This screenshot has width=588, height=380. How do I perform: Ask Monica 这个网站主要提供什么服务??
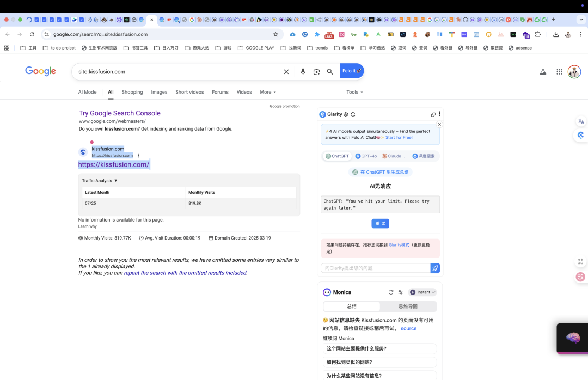(379, 348)
